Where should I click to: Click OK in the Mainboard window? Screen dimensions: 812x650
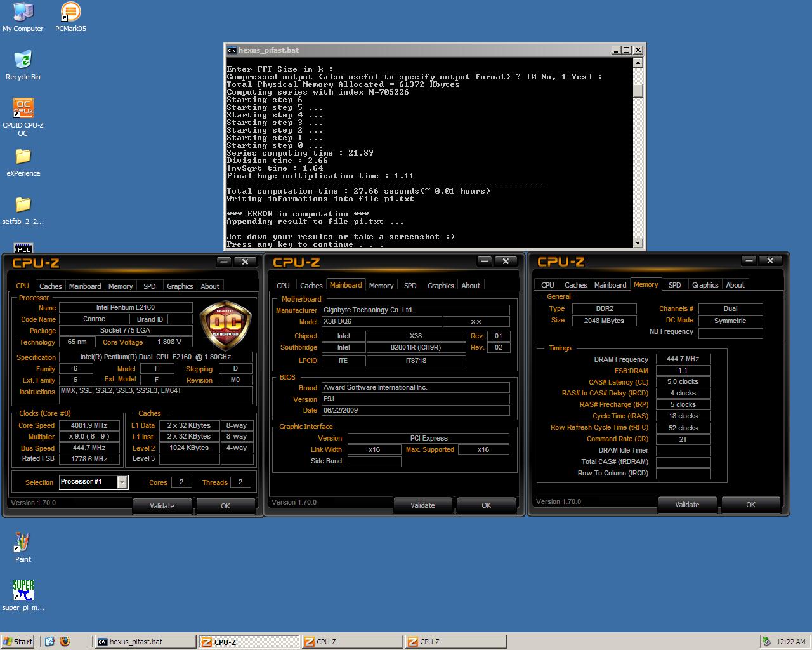coord(486,505)
